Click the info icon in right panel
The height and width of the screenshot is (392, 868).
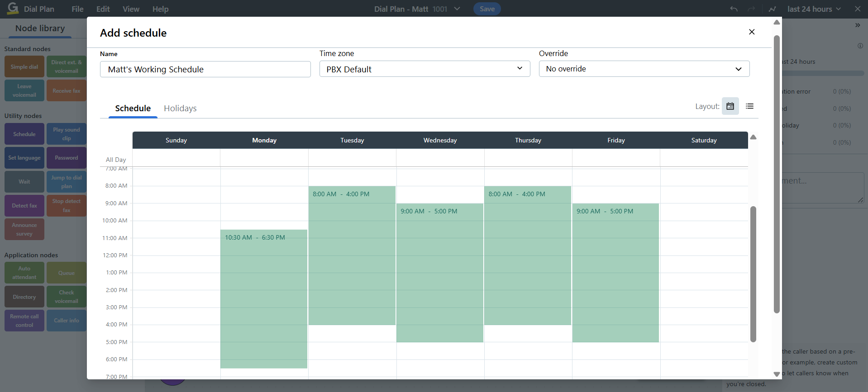860,46
